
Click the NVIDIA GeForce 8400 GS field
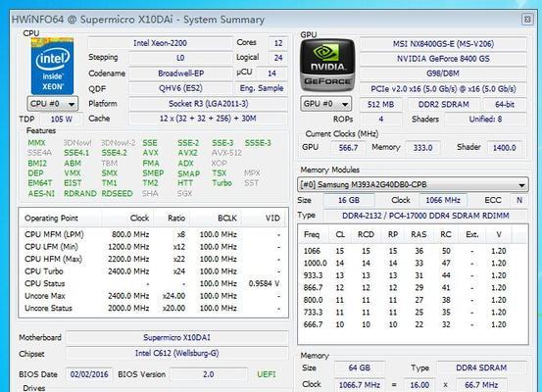coord(443,59)
